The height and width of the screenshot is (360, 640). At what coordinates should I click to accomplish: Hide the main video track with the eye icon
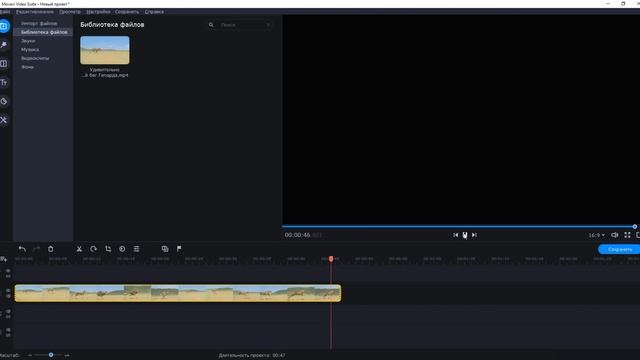coord(8,291)
